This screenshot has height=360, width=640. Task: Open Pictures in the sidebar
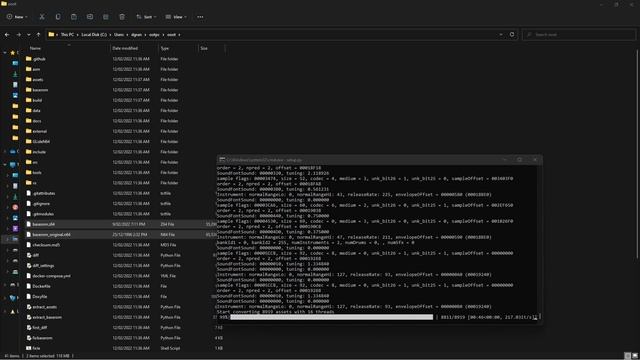coord(15,96)
